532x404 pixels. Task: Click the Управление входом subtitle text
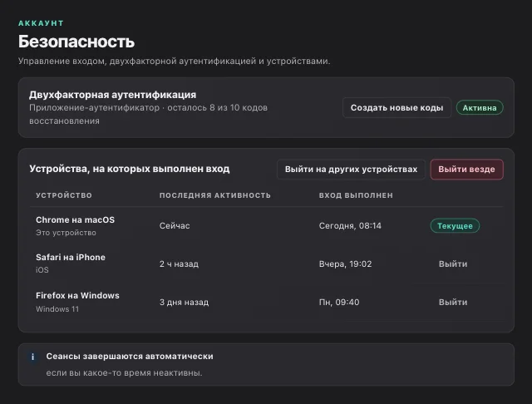174,62
